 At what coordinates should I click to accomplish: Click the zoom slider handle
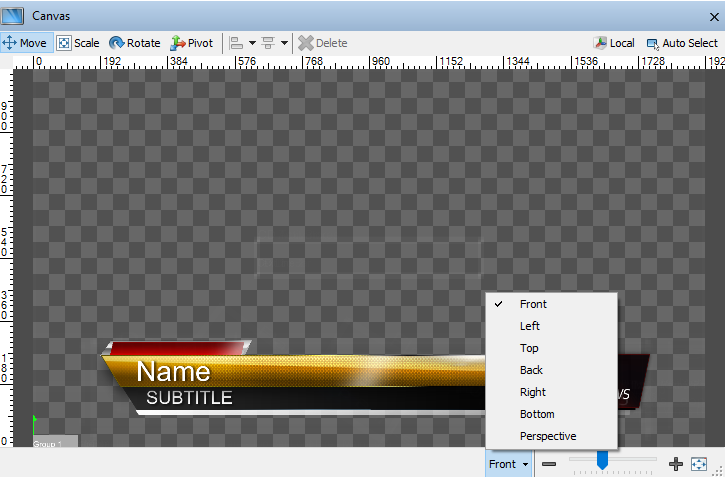(x=602, y=460)
